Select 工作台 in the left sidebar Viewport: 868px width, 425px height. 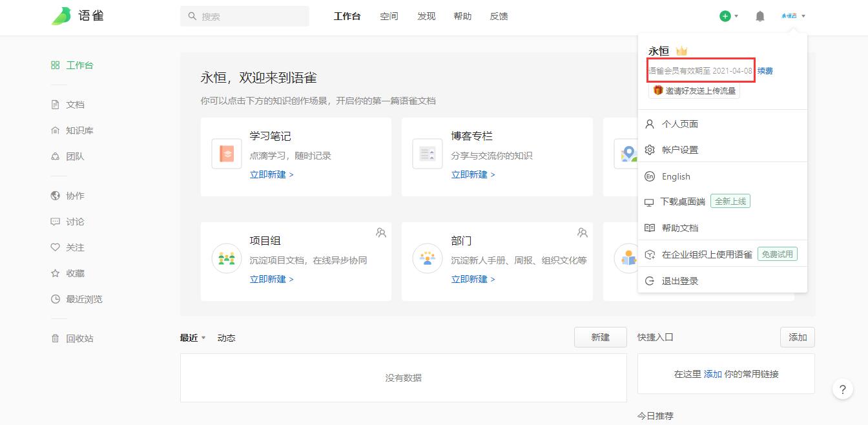point(72,65)
